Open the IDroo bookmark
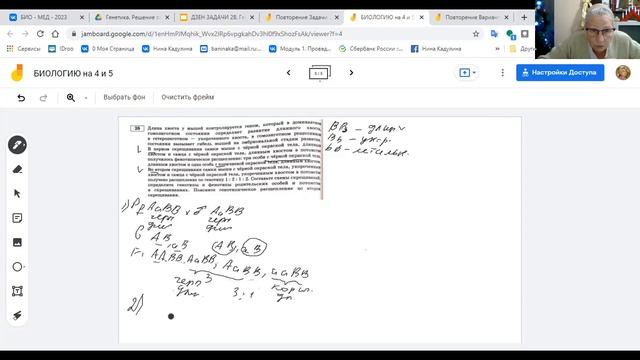640x360 pixels. (61, 49)
